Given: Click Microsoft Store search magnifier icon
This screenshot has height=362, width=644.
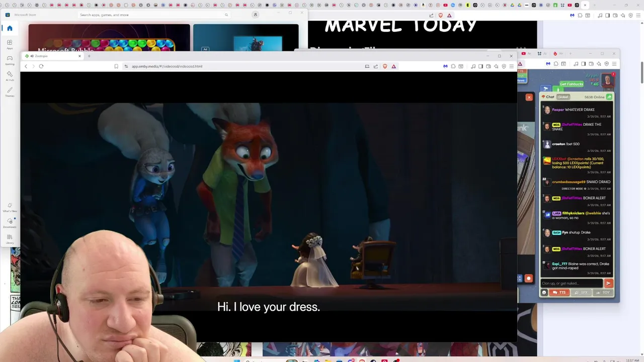Looking at the screenshot, I should [x=226, y=15].
